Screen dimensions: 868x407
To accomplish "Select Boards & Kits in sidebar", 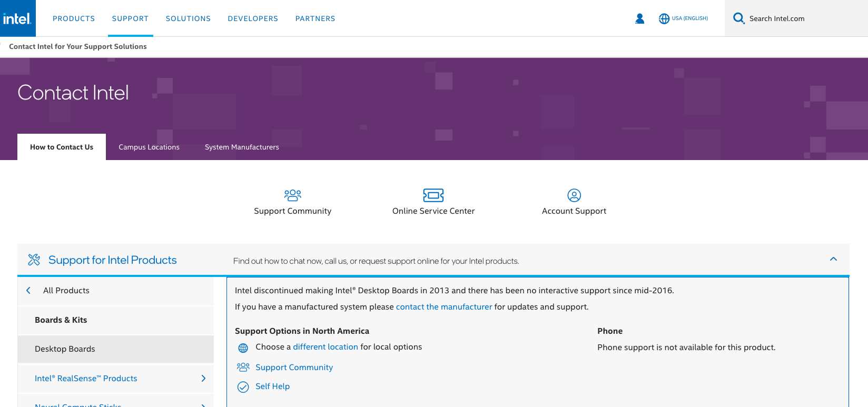I will [x=116, y=320].
